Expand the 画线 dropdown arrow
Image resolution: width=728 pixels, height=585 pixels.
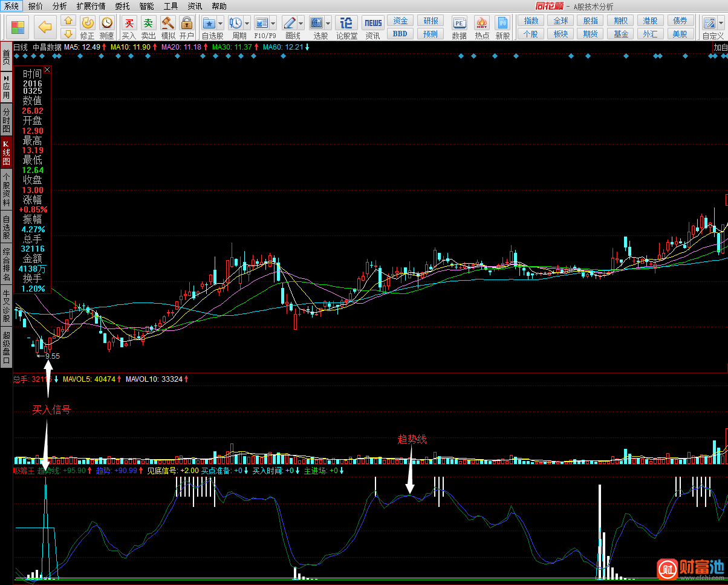point(301,24)
